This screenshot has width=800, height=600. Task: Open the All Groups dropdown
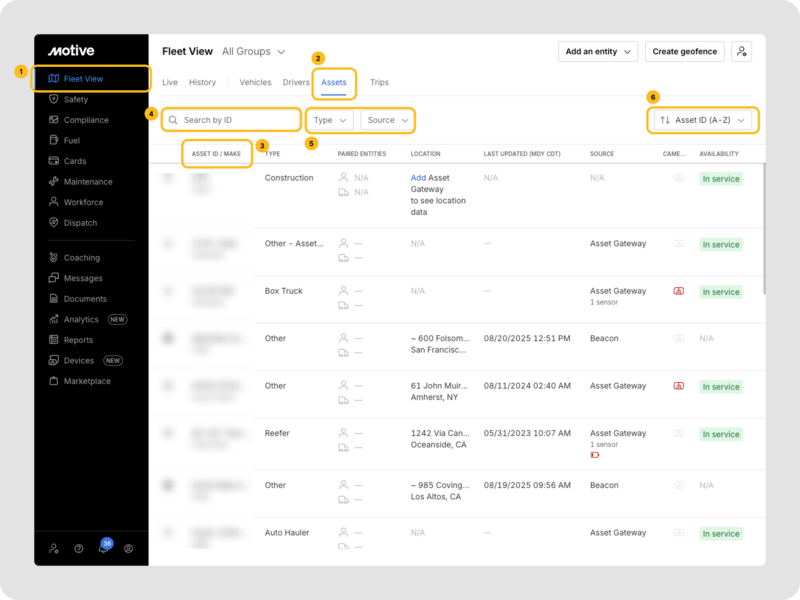[x=254, y=52]
